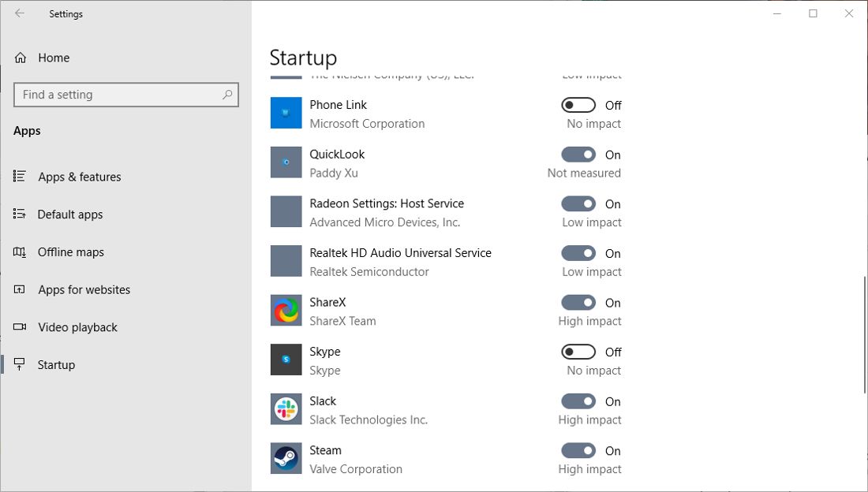Go to Offline maps settings
868x492 pixels.
(x=70, y=252)
